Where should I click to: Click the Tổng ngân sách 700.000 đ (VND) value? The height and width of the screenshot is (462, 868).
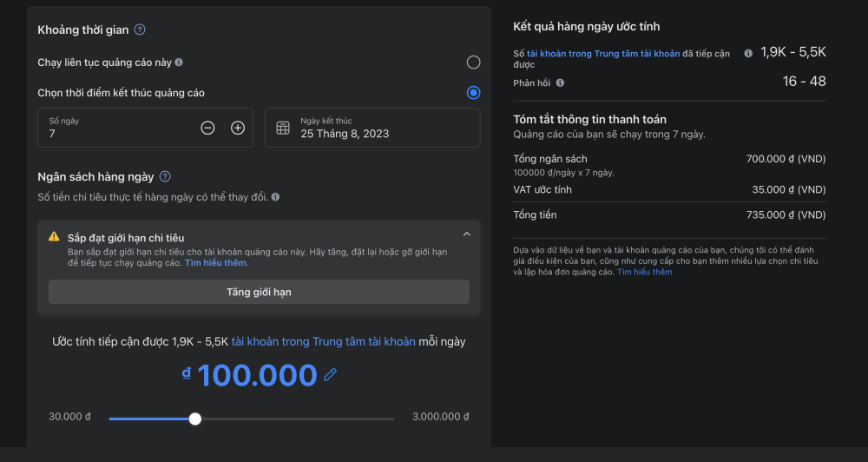[x=786, y=159]
